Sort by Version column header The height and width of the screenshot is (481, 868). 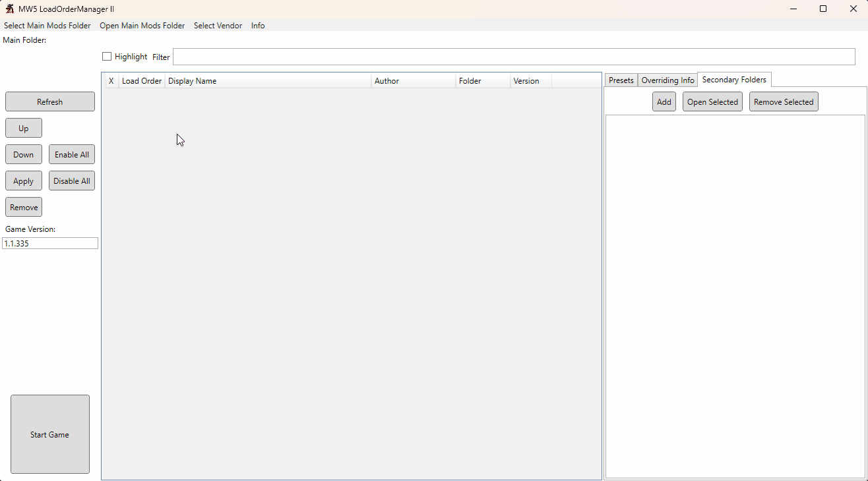[x=531, y=81]
